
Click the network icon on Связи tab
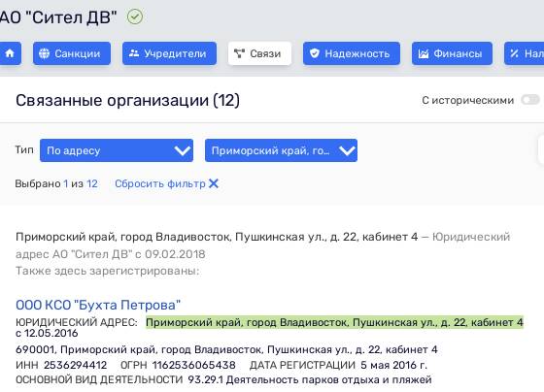click(239, 53)
